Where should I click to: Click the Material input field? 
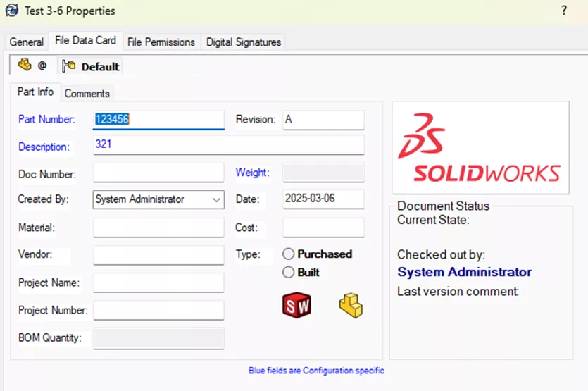click(x=158, y=228)
